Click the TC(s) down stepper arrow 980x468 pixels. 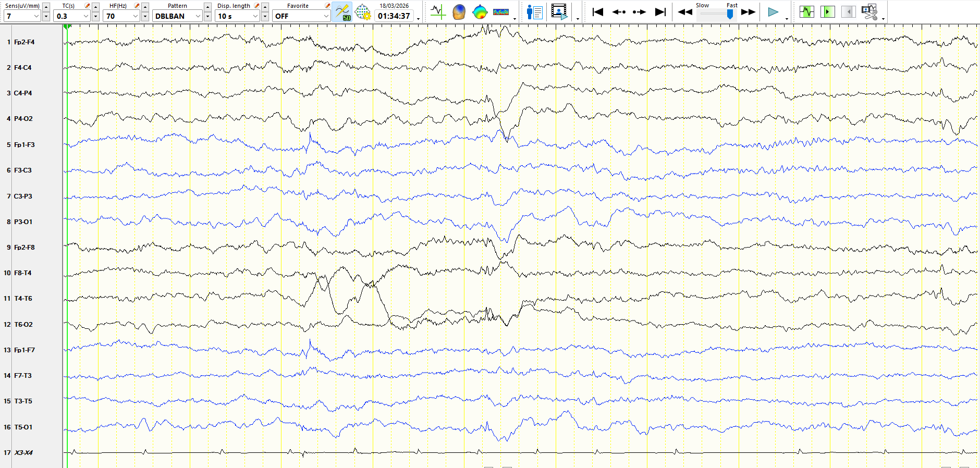[x=95, y=17]
